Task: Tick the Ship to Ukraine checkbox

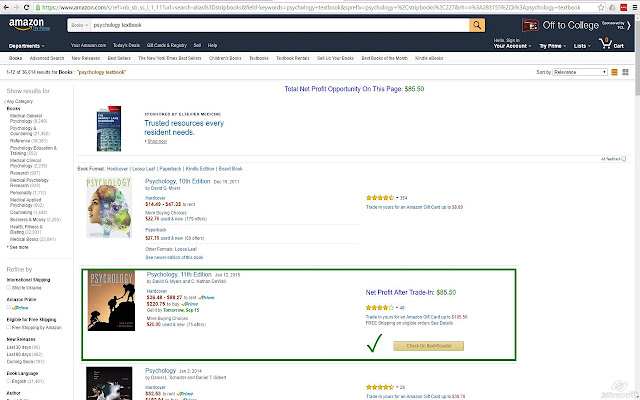Action: point(9,288)
